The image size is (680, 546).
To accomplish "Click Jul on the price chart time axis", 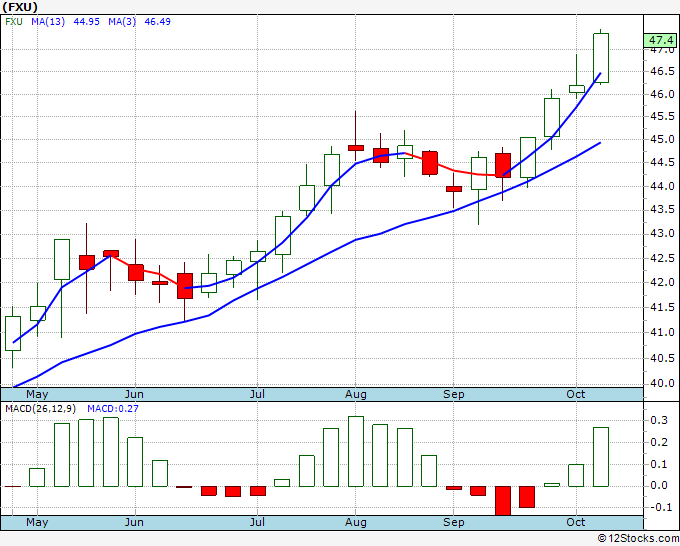I will pos(257,394).
